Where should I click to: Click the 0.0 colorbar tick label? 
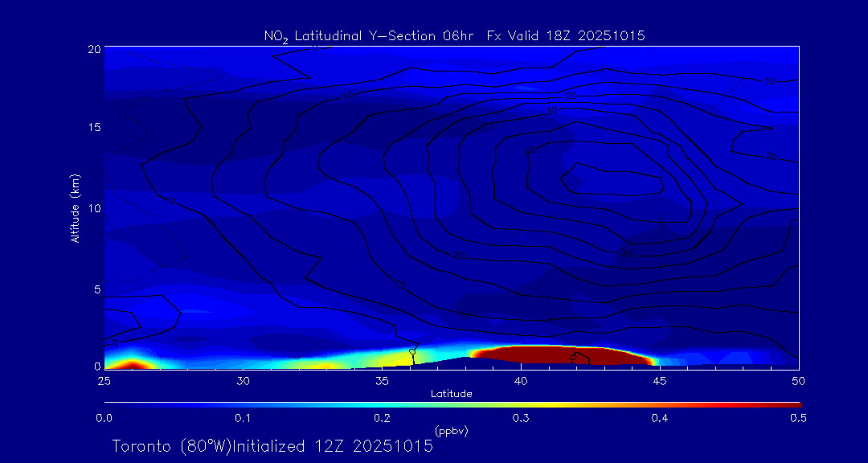104,418
